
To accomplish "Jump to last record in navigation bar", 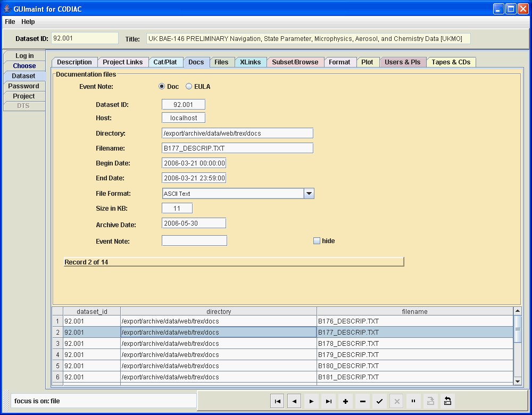I will click(x=328, y=401).
